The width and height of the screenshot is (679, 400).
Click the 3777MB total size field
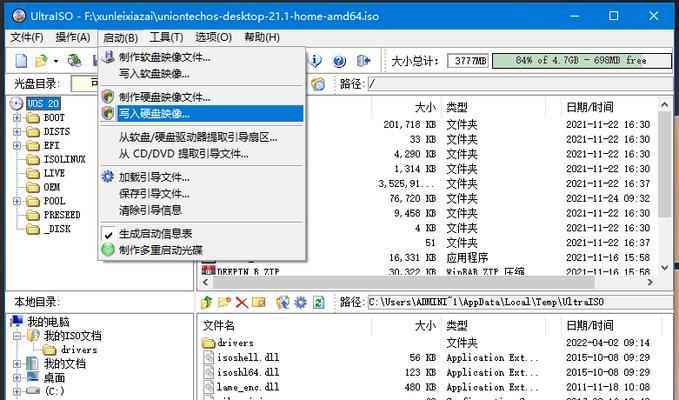pyautogui.click(x=468, y=61)
